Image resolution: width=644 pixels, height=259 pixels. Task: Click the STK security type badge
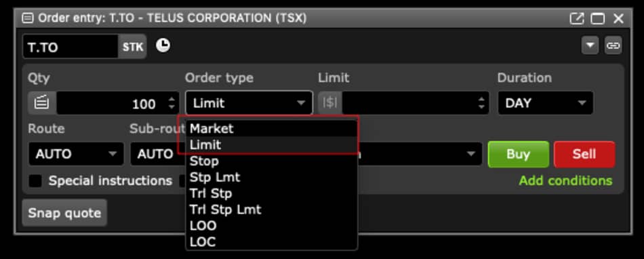133,46
